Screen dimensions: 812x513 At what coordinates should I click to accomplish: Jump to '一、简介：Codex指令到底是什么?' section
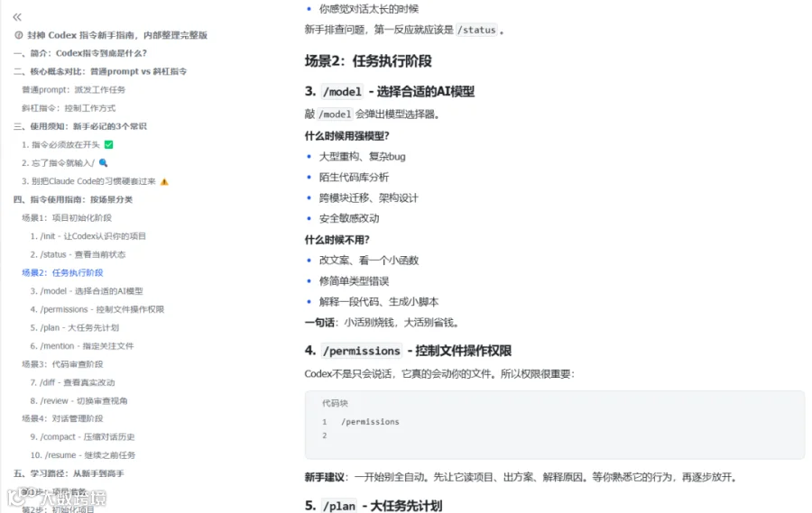80,53
